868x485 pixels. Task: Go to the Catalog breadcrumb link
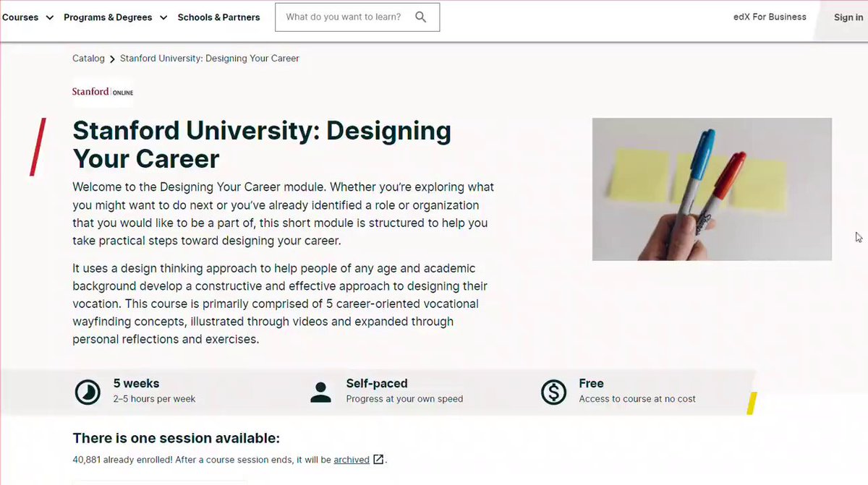click(x=88, y=59)
